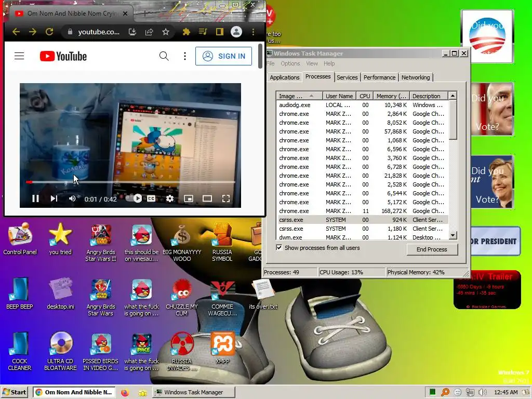Skip to next video
The image size is (532, 399).
coord(54,198)
